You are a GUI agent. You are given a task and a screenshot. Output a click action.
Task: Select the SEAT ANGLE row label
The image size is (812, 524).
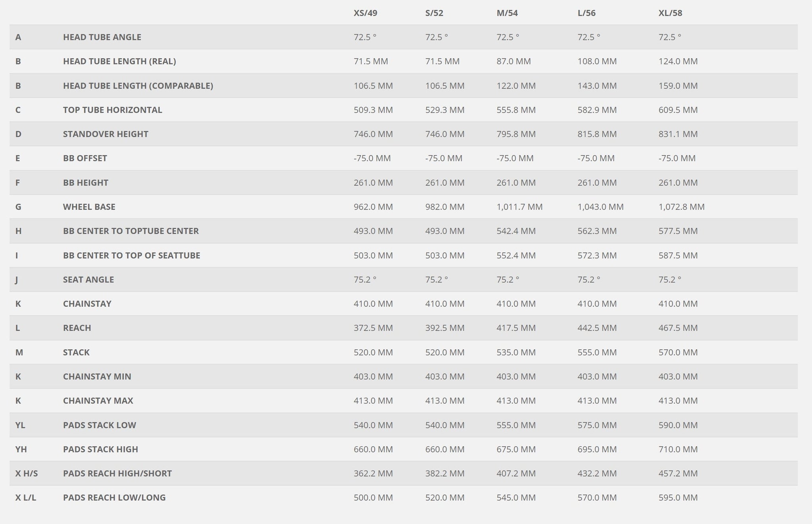pyautogui.click(x=88, y=280)
